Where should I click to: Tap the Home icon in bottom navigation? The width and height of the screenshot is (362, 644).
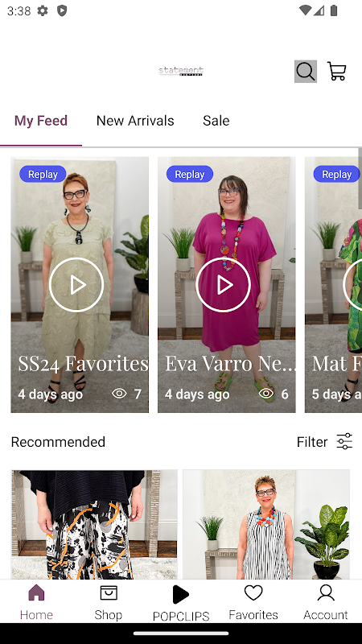click(x=36, y=593)
